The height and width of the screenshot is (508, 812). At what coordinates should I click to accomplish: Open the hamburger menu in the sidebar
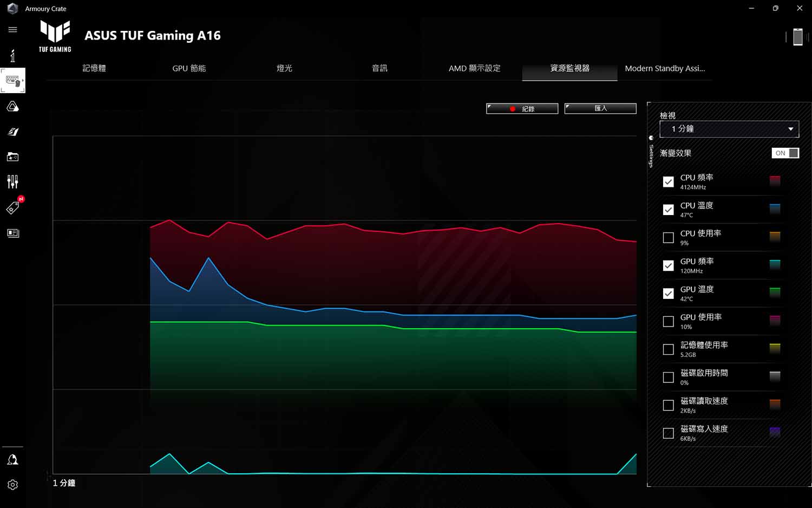coord(12,29)
